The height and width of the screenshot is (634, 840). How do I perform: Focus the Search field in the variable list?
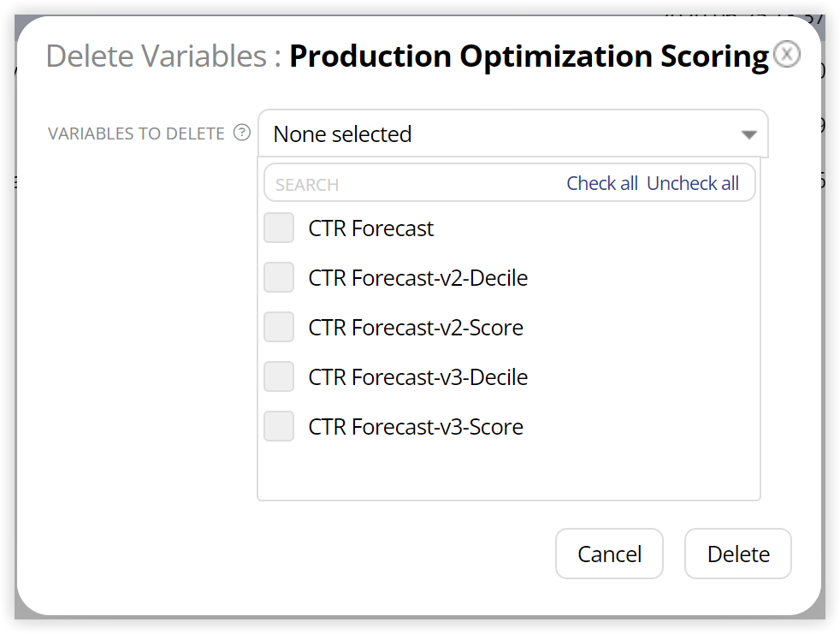coord(411,184)
